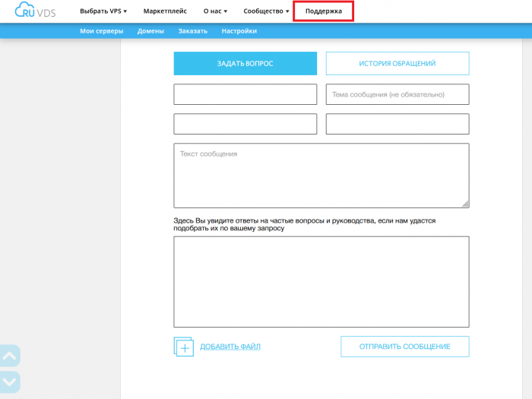Click into the Текст сообщения text area
The image size is (532, 399).
coord(319,175)
